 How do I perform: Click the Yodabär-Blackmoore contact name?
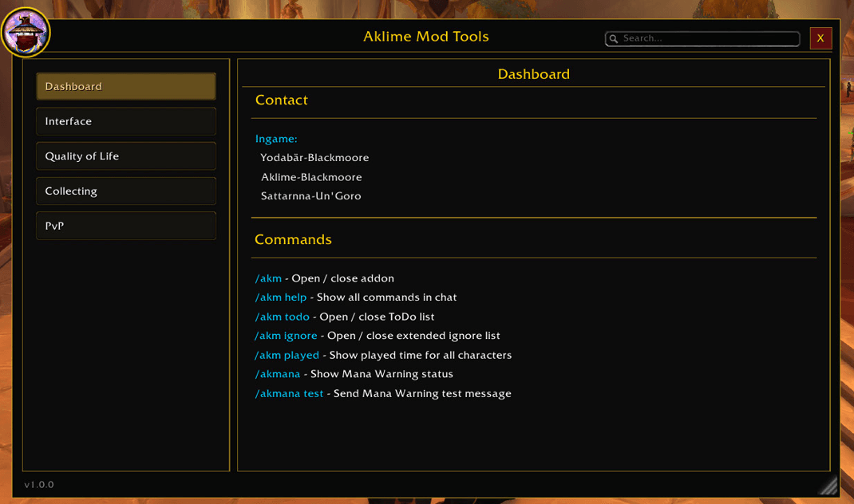314,158
